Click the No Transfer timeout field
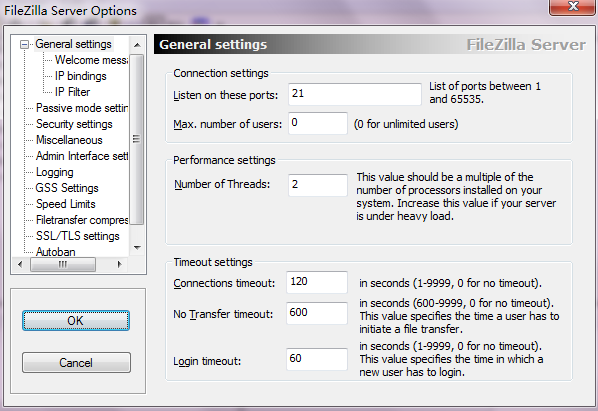This screenshot has width=598, height=411. coord(317,313)
